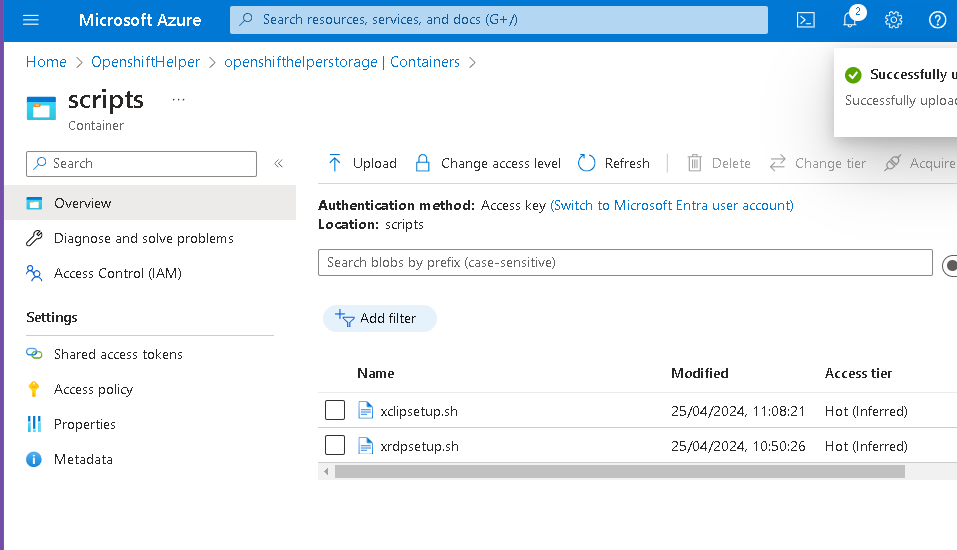The height and width of the screenshot is (550, 957).
Task: Focus the left menu Search box
Action: pyautogui.click(x=142, y=164)
